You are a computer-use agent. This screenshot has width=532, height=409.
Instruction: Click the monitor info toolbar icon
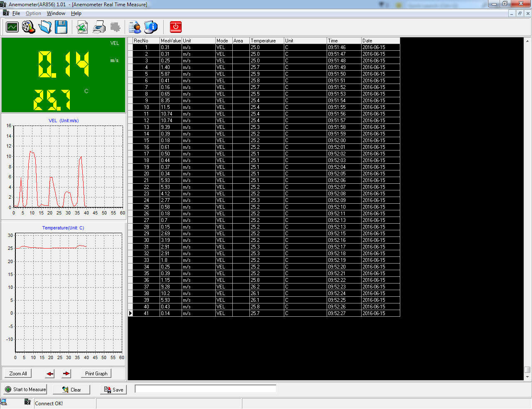pyautogui.click(x=151, y=27)
